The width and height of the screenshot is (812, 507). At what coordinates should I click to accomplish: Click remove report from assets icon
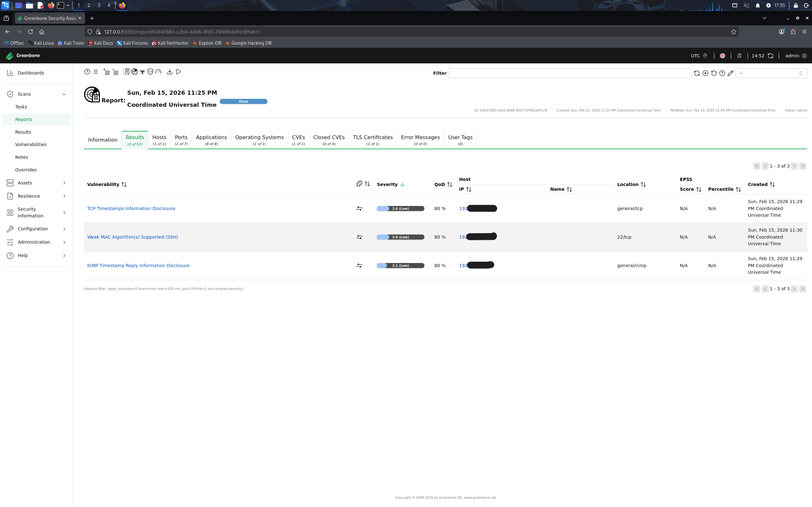click(x=115, y=72)
